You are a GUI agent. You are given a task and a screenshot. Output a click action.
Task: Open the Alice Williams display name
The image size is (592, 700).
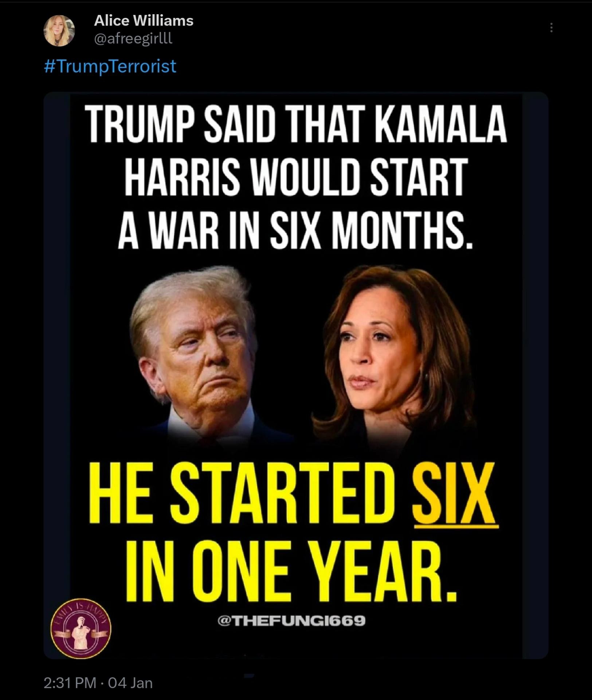(144, 21)
